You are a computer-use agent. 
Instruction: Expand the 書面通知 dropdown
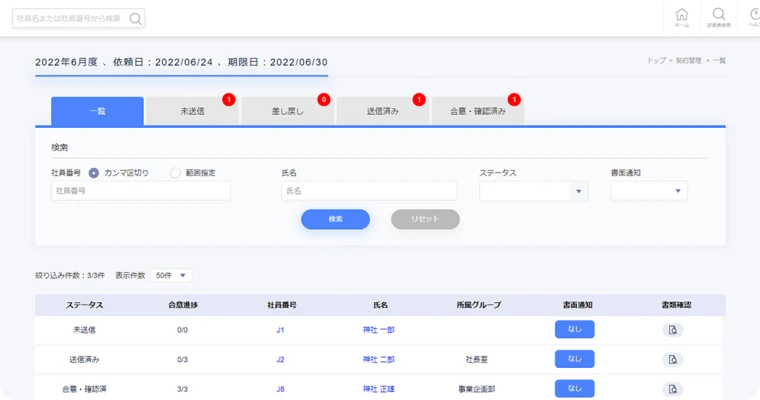tap(678, 191)
